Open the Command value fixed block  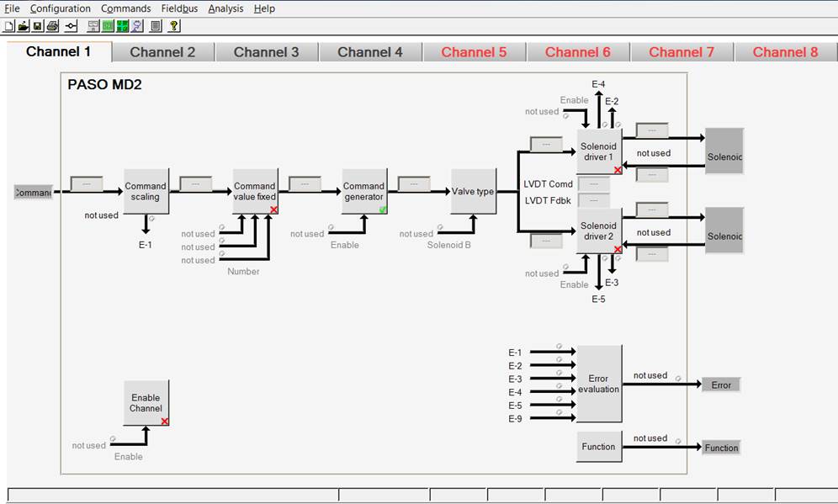coord(255,191)
